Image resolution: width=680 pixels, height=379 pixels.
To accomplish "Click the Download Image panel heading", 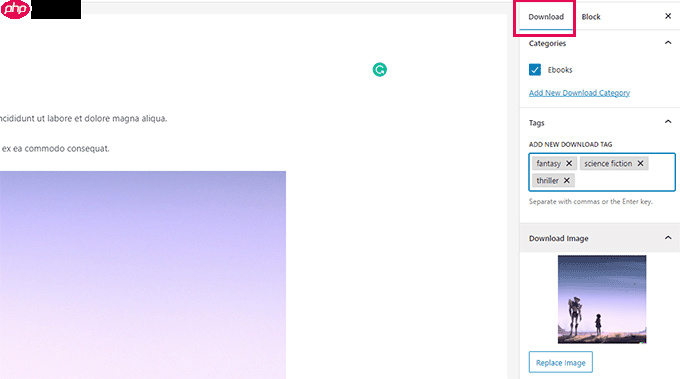I will click(x=559, y=238).
